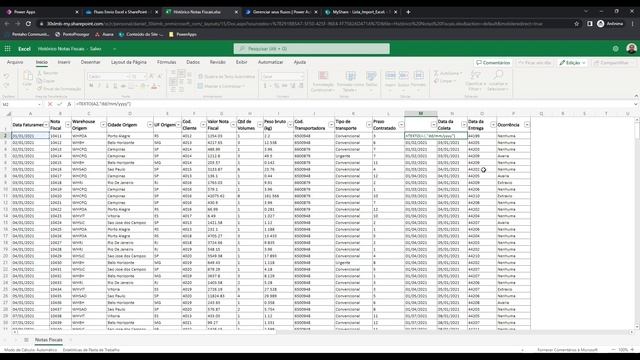Screen dimensions: 640x360
Task: Switch to the Inserir ribbon tab
Action: click(64, 62)
